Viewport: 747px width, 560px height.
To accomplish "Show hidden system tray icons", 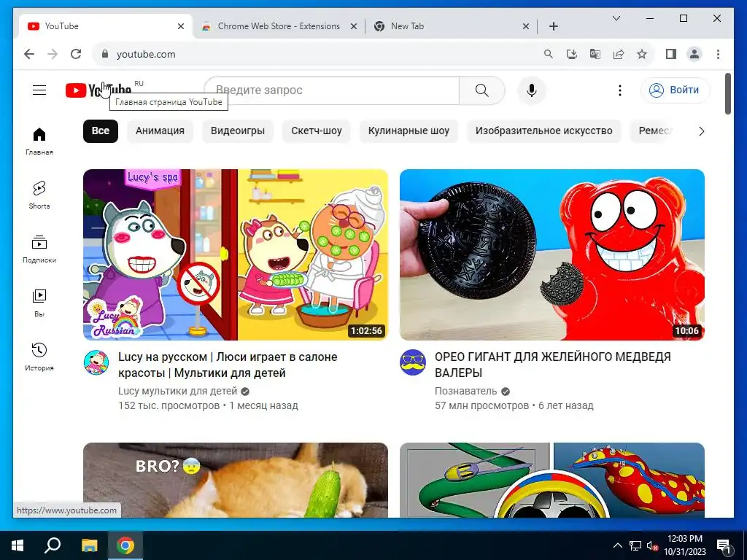I will (x=617, y=545).
